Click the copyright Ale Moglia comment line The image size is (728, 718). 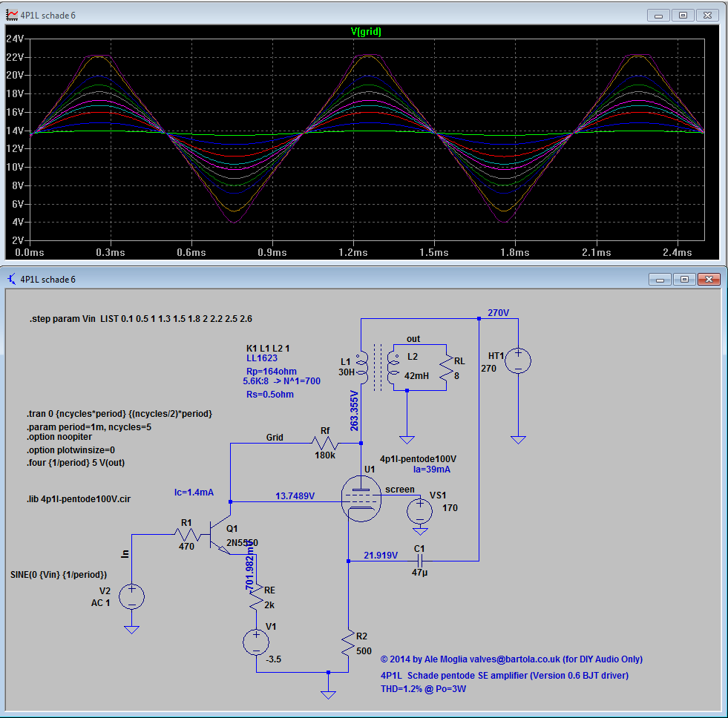[511, 659]
